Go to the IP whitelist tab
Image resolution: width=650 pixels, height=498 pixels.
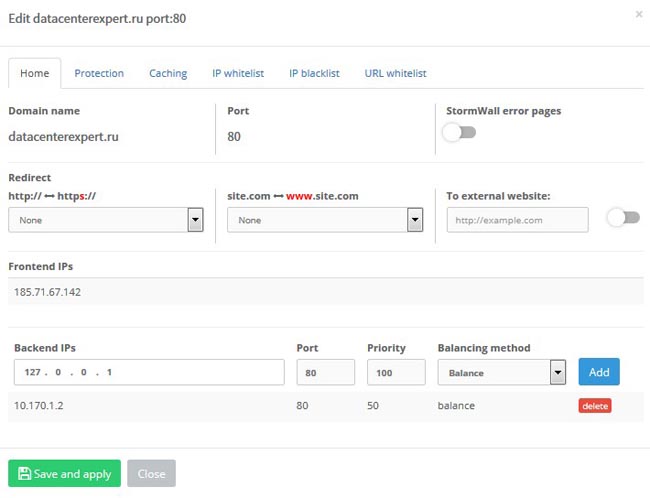point(238,73)
